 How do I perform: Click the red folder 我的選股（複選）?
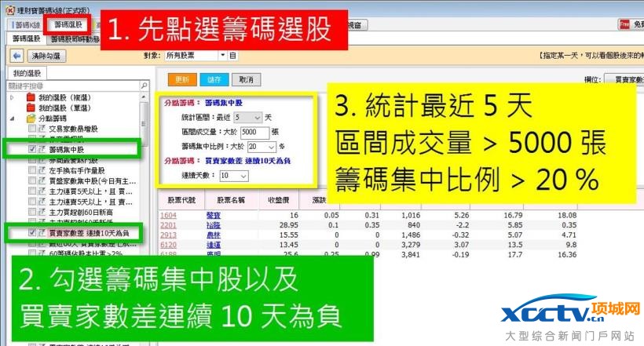pyautogui.click(x=31, y=97)
